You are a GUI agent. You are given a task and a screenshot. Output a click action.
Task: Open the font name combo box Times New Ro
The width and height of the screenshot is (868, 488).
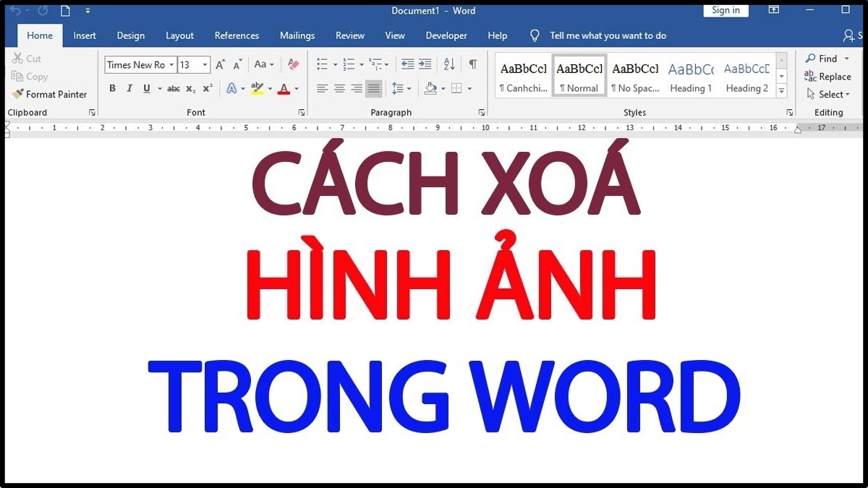click(x=140, y=65)
